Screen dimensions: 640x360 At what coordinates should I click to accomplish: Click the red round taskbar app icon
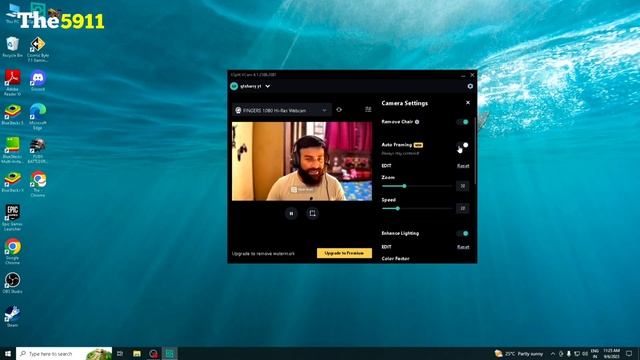click(153, 353)
